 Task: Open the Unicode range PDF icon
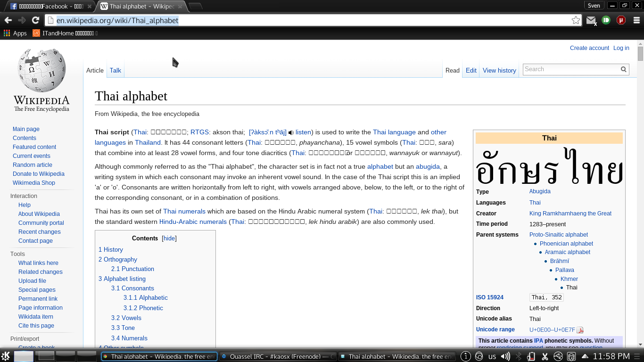[x=580, y=330]
